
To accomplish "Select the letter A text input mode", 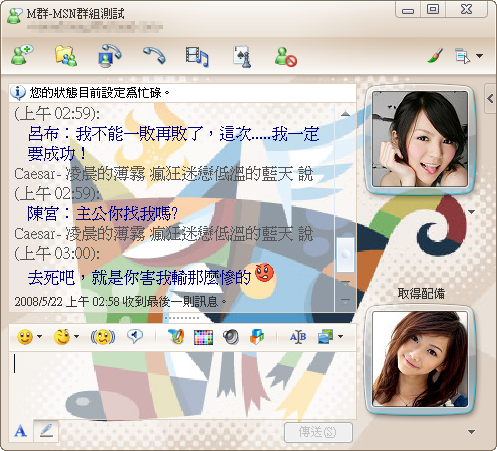I will (20, 431).
